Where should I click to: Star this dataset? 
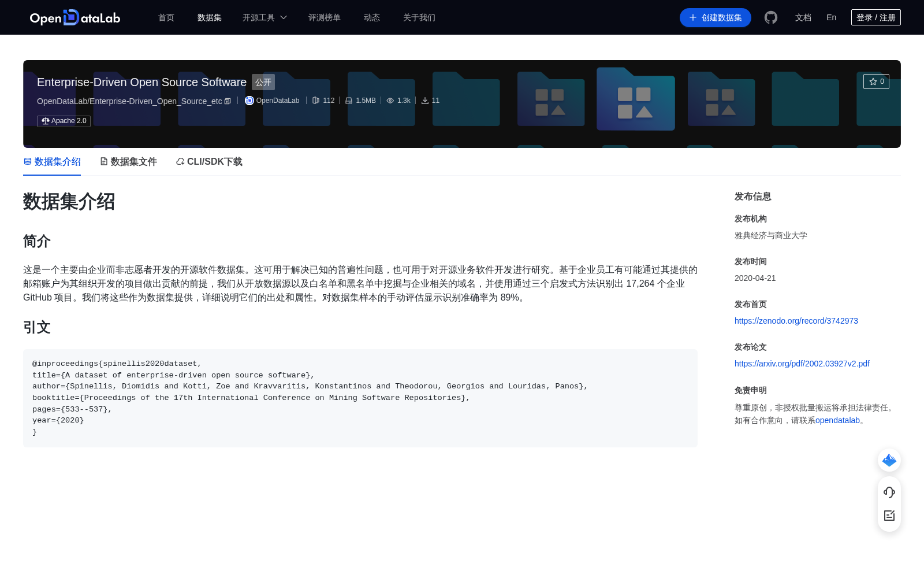click(876, 81)
